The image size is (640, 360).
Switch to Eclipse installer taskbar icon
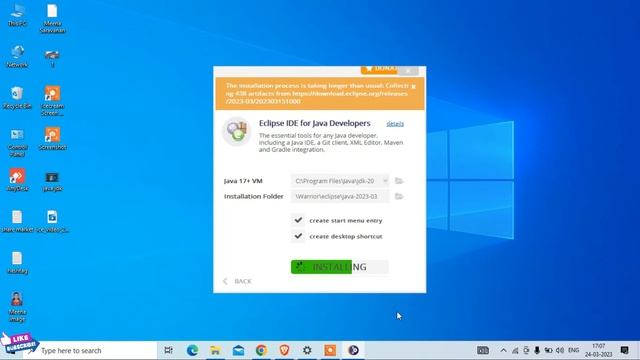click(x=353, y=350)
